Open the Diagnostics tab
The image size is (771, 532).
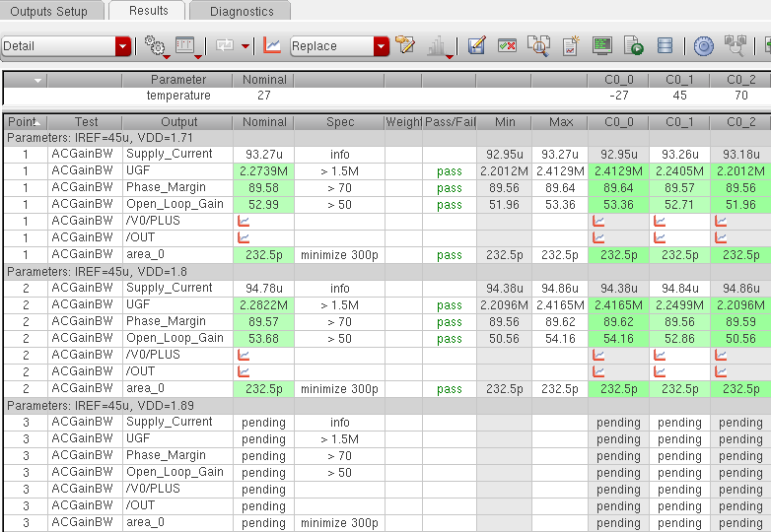[x=241, y=11]
